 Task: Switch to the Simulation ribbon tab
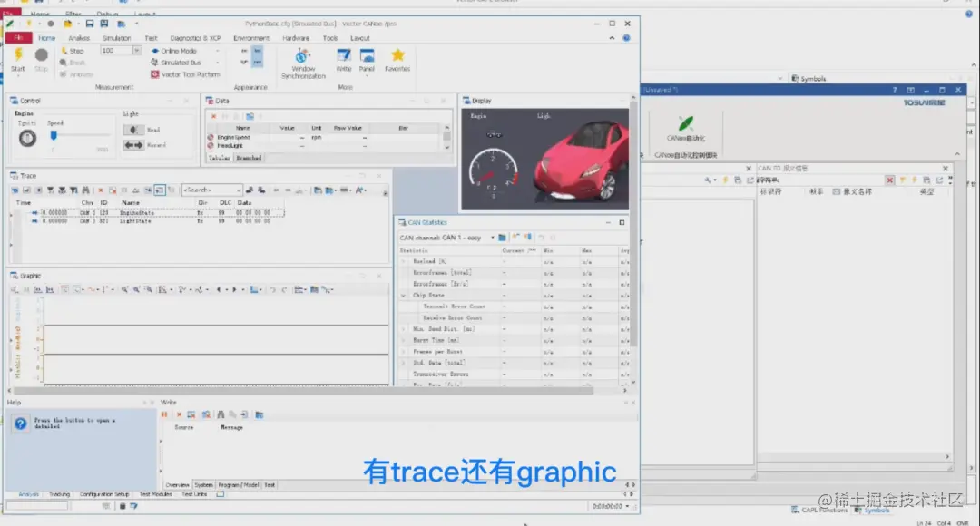click(117, 38)
